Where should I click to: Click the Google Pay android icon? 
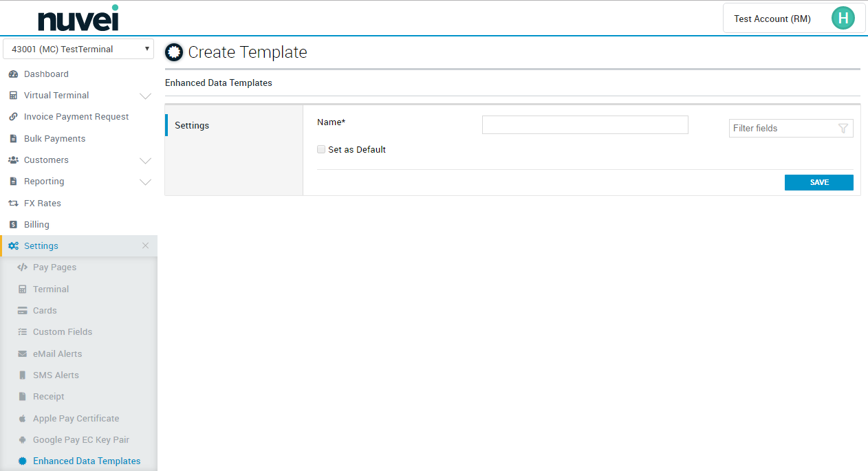[22, 440]
